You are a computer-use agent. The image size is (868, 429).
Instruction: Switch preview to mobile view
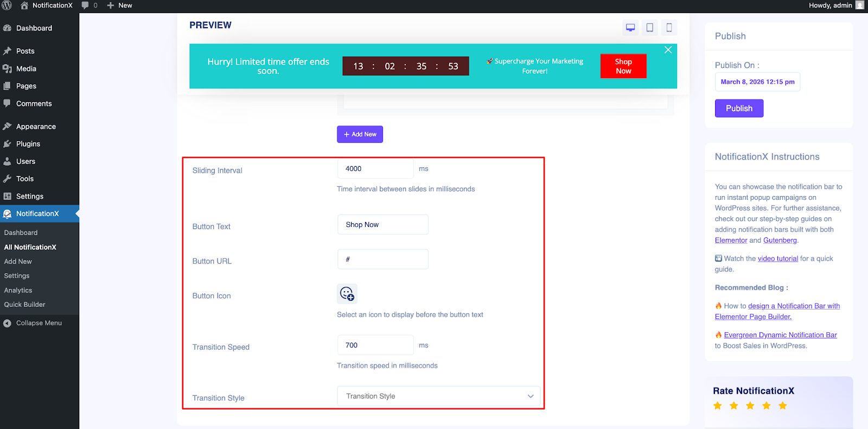[669, 28]
